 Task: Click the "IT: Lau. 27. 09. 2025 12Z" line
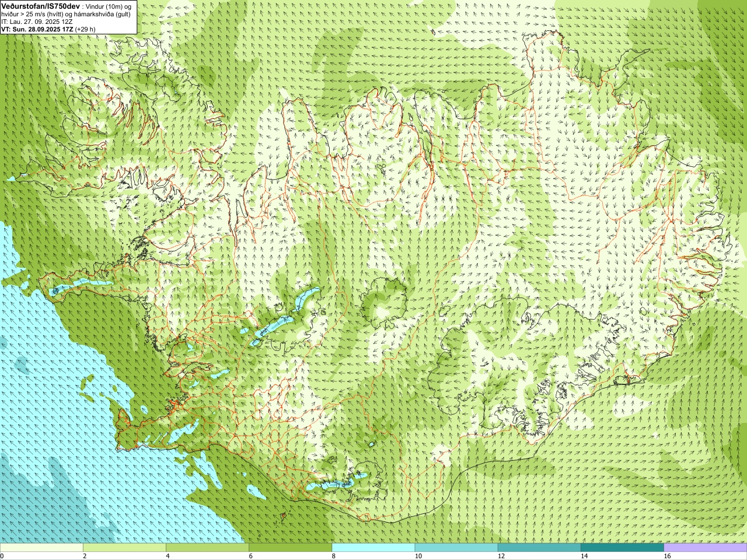37,21
